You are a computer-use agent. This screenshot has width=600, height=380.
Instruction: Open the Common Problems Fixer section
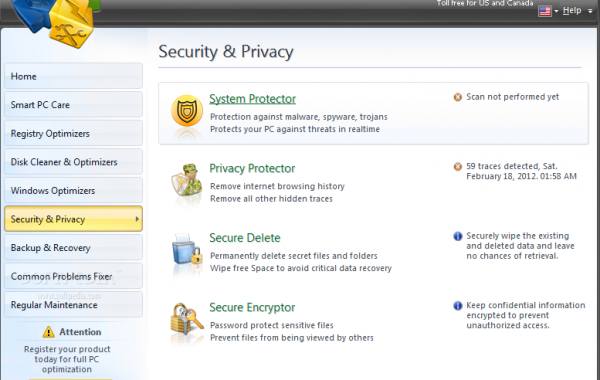(x=73, y=276)
